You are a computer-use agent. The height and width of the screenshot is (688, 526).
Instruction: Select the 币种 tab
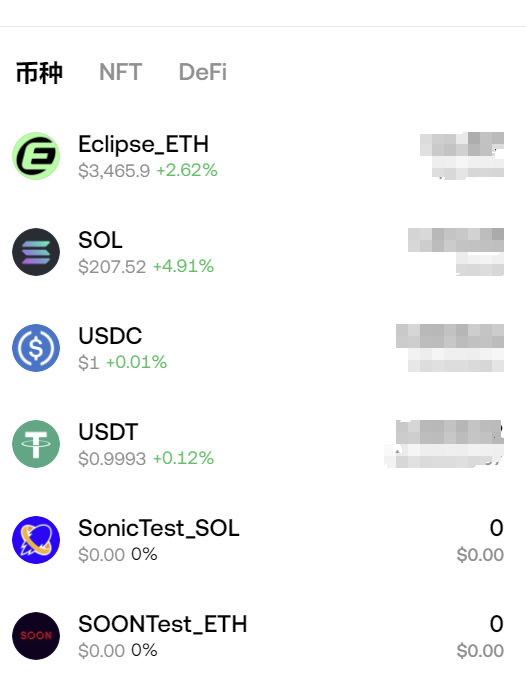(x=39, y=72)
